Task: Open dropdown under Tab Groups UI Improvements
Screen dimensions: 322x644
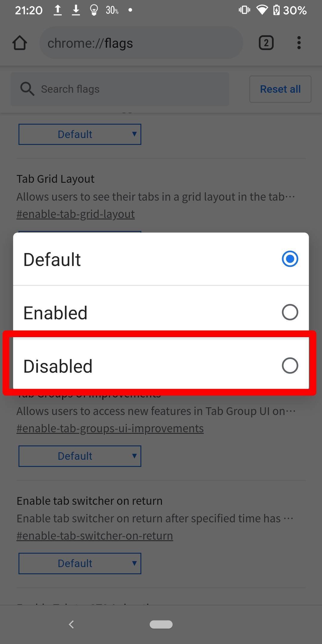Action: point(80,456)
